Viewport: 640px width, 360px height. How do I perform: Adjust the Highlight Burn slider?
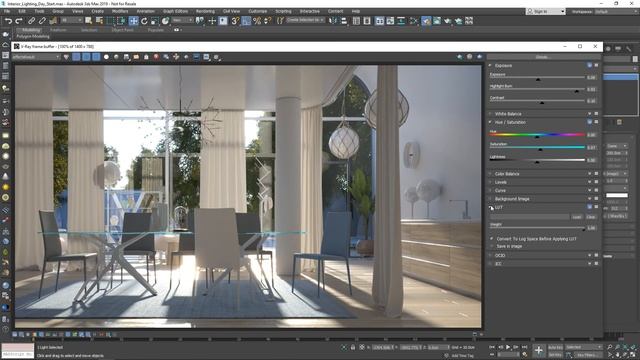[x=537, y=89]
